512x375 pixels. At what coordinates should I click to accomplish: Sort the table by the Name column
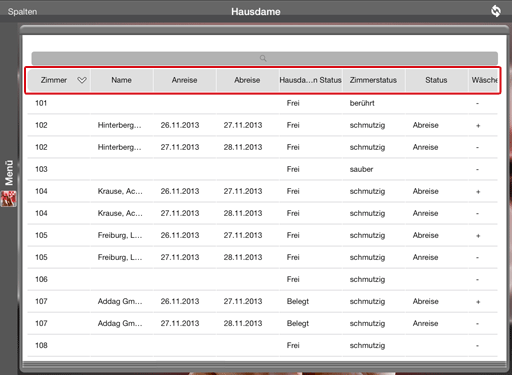pyautogui.click(x=121, y=80)
